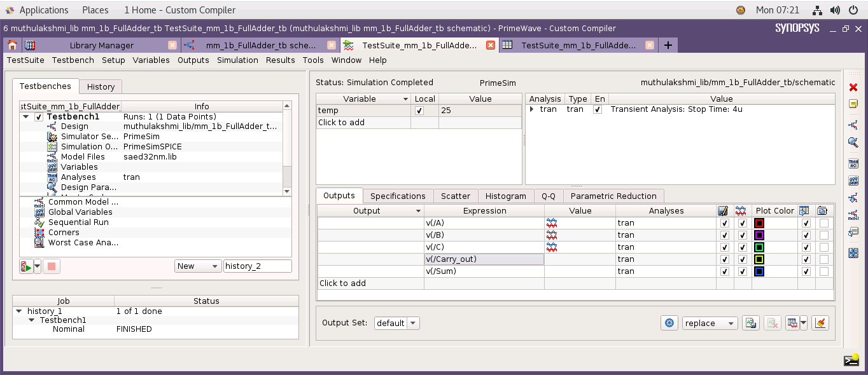Open the replace mode dropdown

(710, 323)
